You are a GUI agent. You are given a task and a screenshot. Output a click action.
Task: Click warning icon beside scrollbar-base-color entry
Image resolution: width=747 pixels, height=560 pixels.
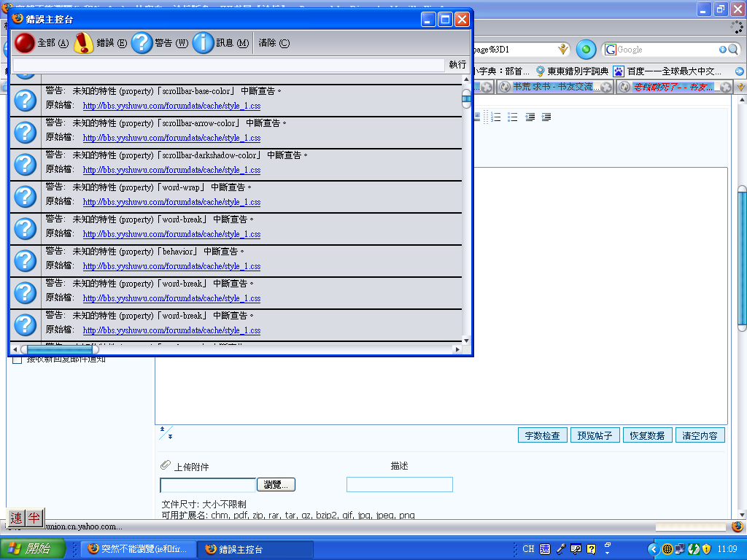point(26,100)
